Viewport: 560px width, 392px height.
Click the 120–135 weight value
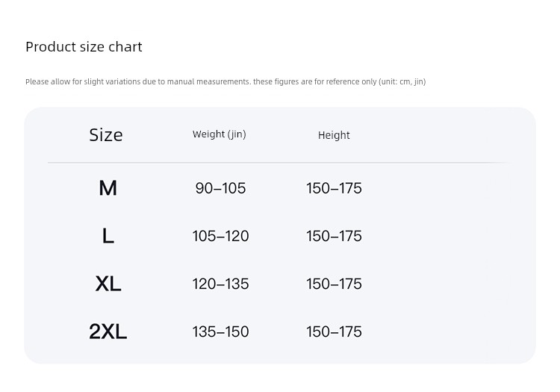[221, 284]
